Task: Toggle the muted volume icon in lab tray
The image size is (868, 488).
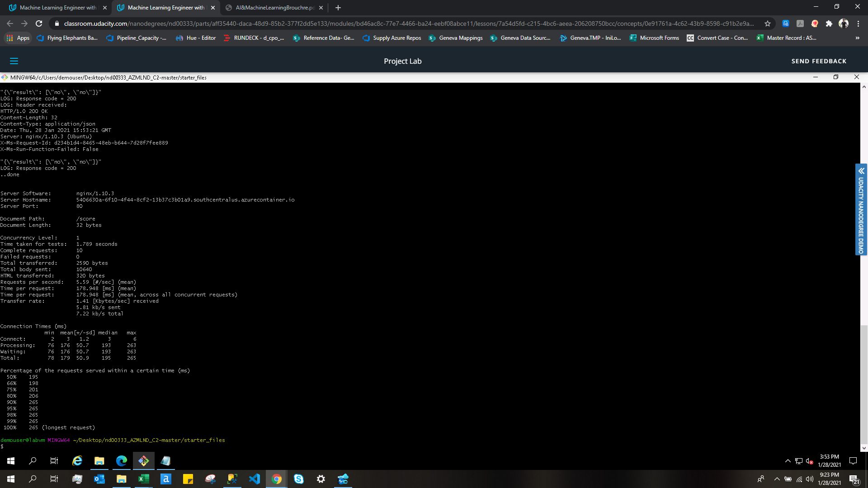Action: pos(809,461)
